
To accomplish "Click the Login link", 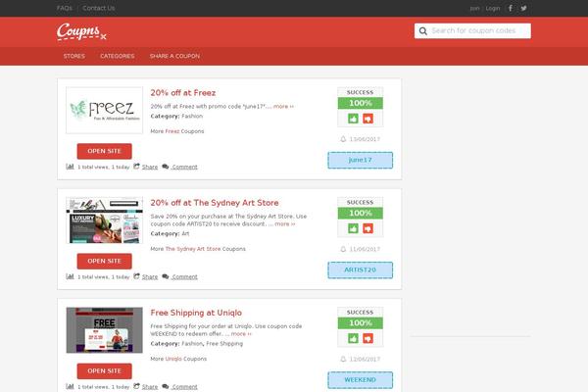I will pos(493,8).
